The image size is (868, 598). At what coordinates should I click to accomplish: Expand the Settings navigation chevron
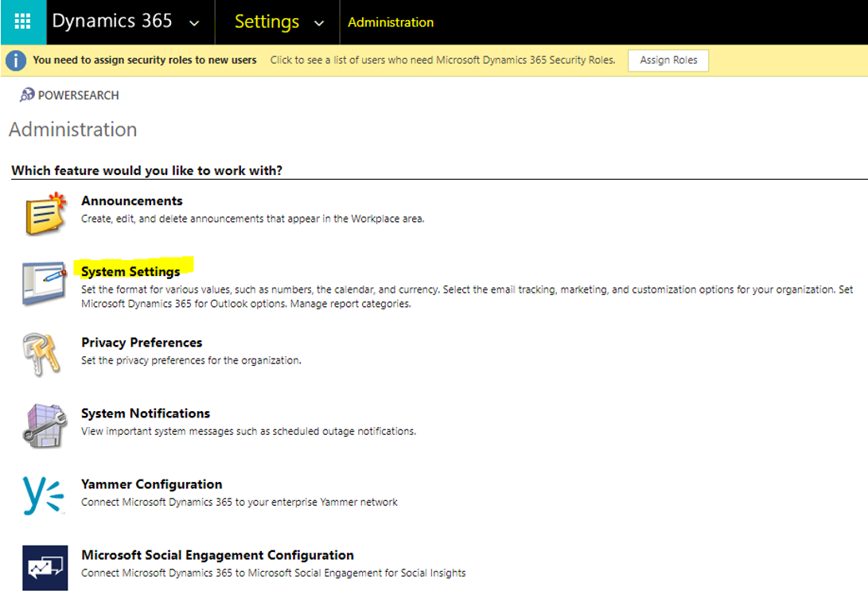(319, 23)
